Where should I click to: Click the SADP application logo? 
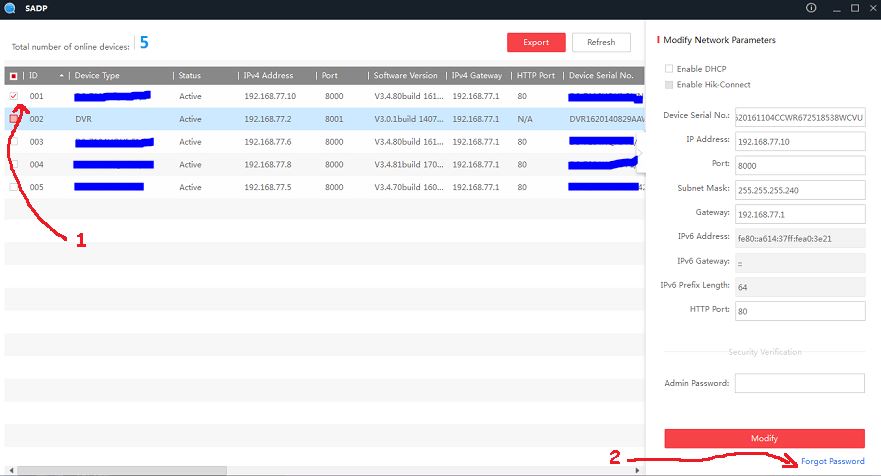(9, 8)
